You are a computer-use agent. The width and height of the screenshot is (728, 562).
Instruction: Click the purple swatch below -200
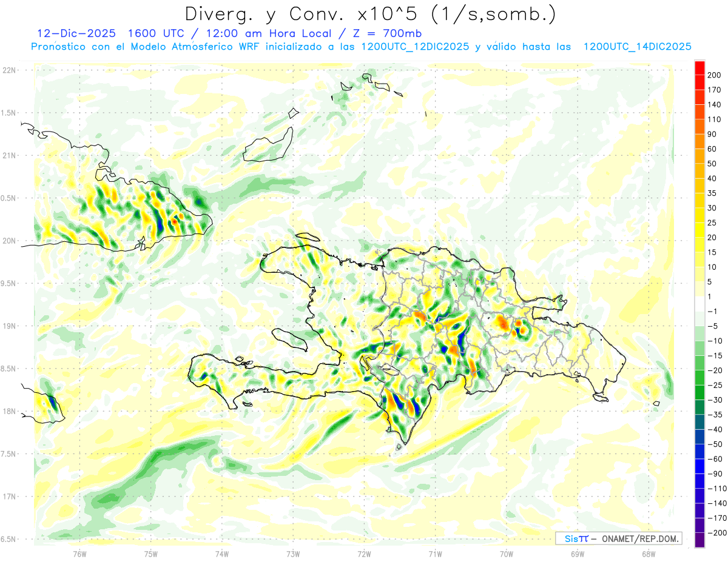pyautogui.click(x=699, y=540)
